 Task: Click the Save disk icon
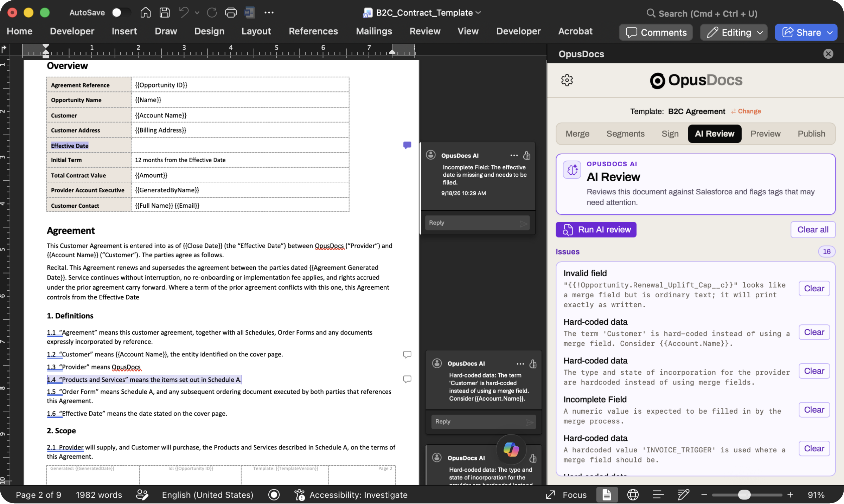point(165,13)
